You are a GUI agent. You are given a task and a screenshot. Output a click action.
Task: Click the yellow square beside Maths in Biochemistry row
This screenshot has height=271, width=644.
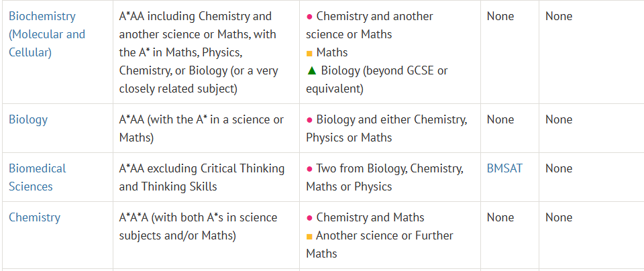(310, 54)
